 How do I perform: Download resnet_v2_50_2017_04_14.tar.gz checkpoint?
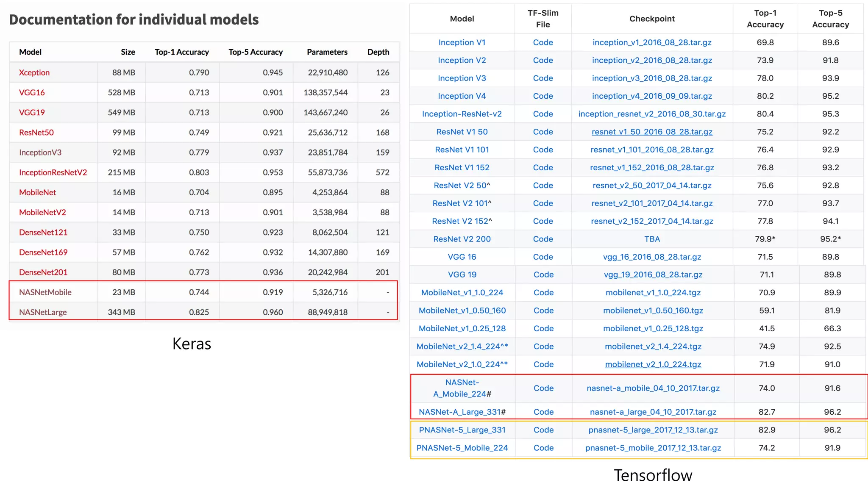tap(652, 185)
